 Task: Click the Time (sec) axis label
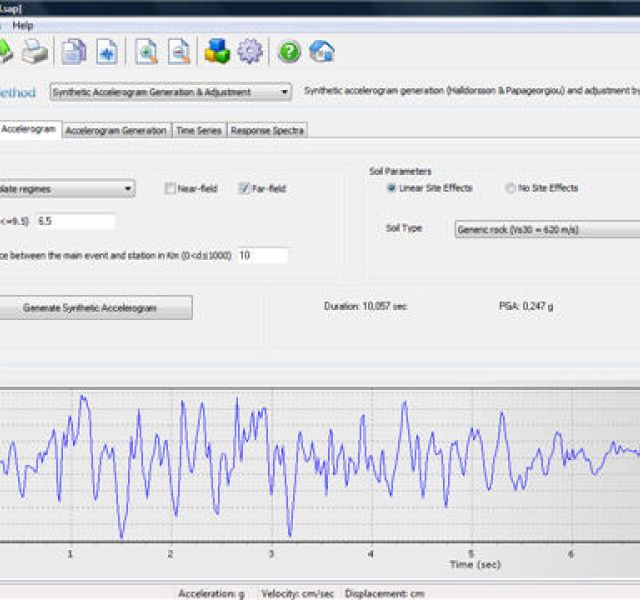click(475, 564)
